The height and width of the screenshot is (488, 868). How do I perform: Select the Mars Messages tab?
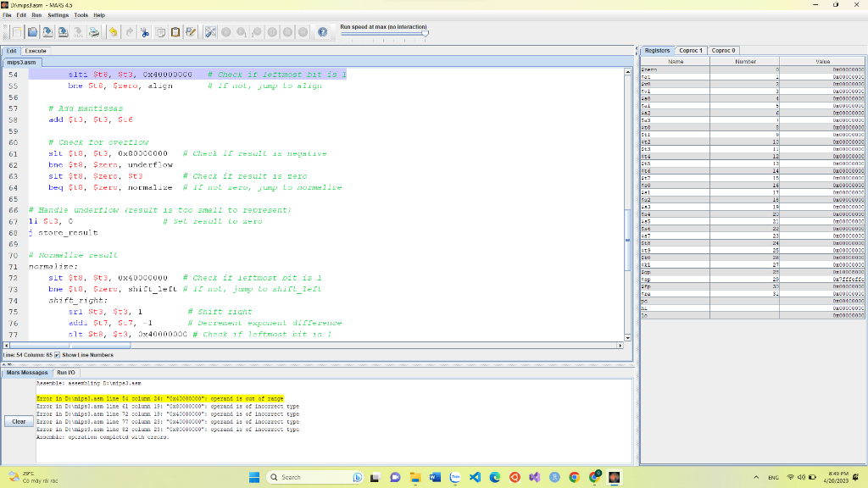click(27, 373)
